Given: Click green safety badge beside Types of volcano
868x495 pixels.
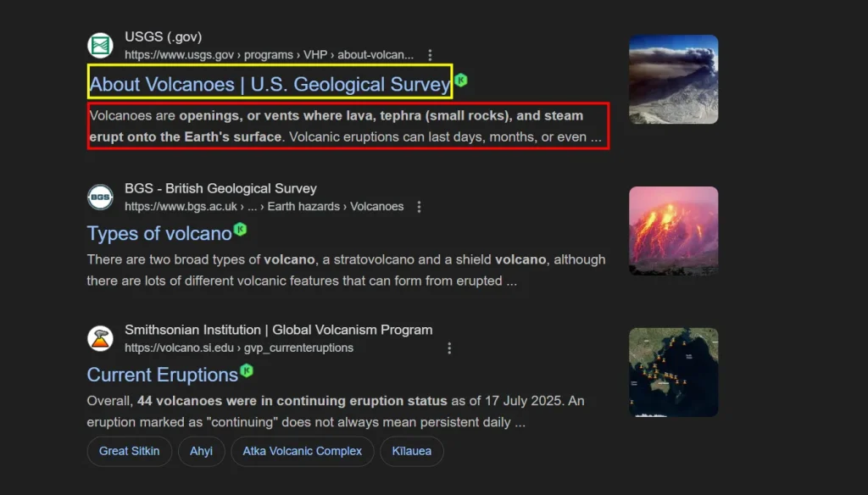Looking at the screenshot, I should (241, 230).
